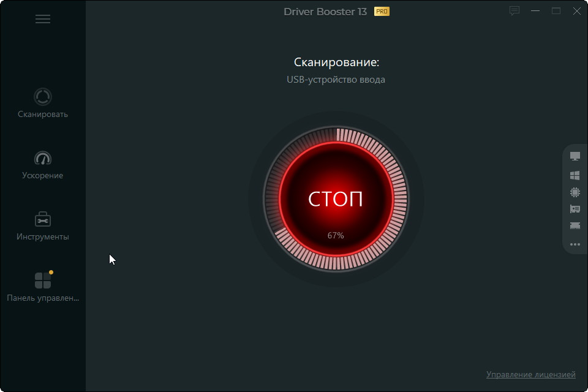Click the Windows logo system info icon
Screen dimensions: 588x392
[x=575, y=175]
